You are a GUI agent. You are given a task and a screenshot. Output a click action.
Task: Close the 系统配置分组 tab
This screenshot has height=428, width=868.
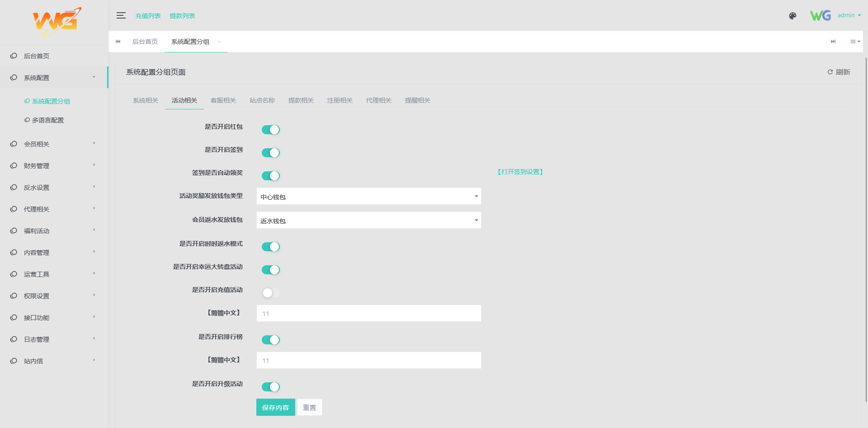219,42
